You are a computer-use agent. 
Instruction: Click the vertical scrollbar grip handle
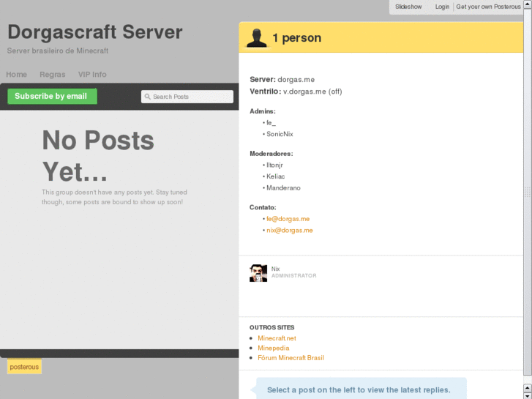[x=528, y=192]
